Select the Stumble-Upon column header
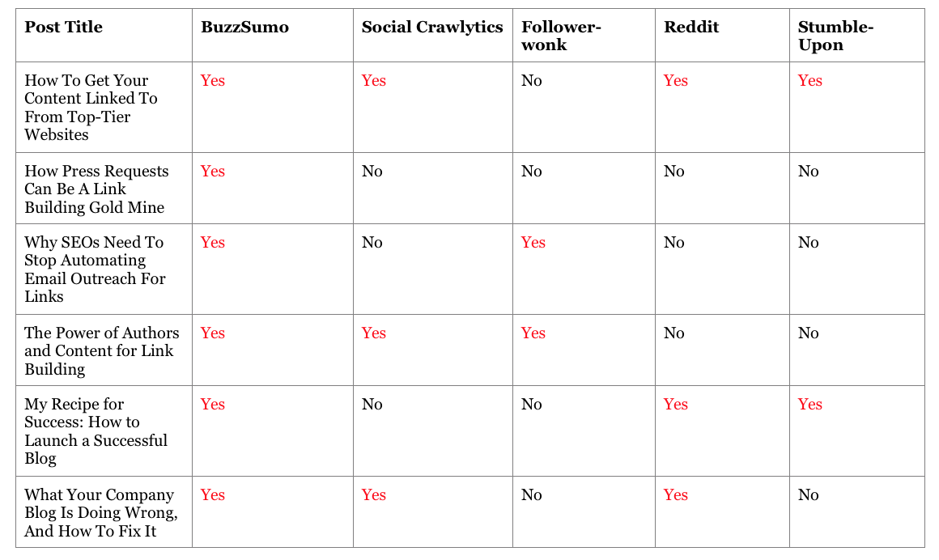The image size is (939, 560). [x=835, y=36]
